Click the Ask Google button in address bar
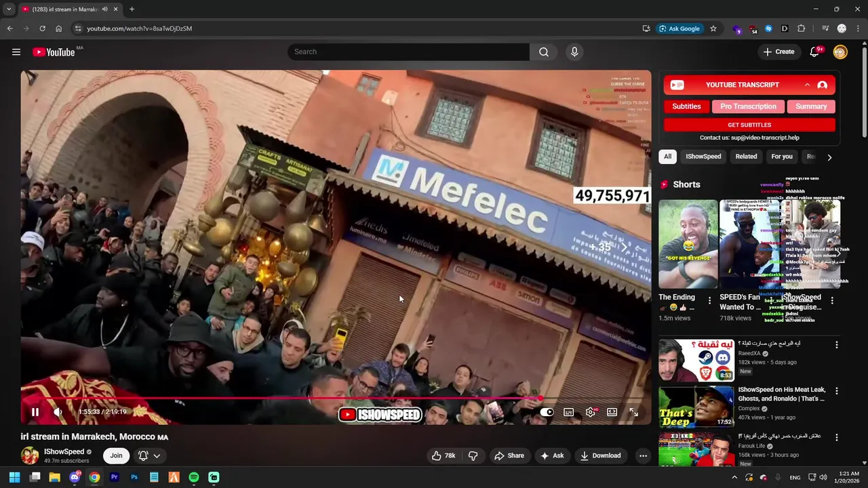This screenshot has height=488, width=868. point(679,28)
